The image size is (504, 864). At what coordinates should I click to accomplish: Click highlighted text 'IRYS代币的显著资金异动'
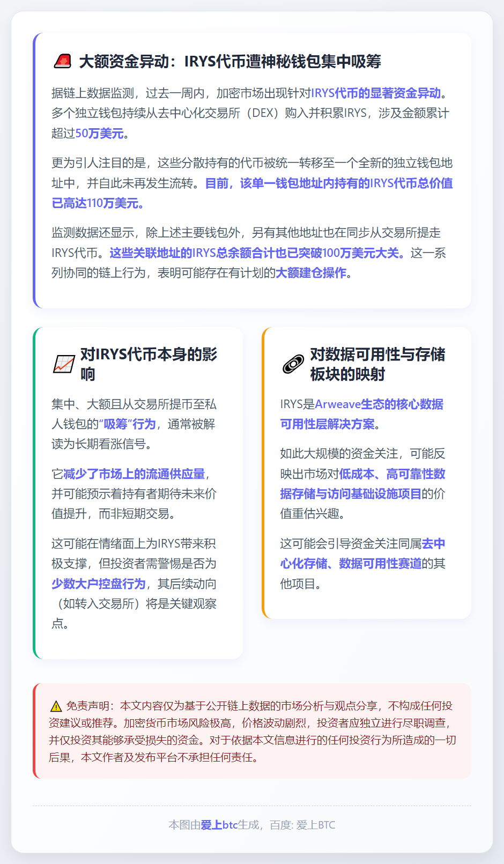[376, 93]
